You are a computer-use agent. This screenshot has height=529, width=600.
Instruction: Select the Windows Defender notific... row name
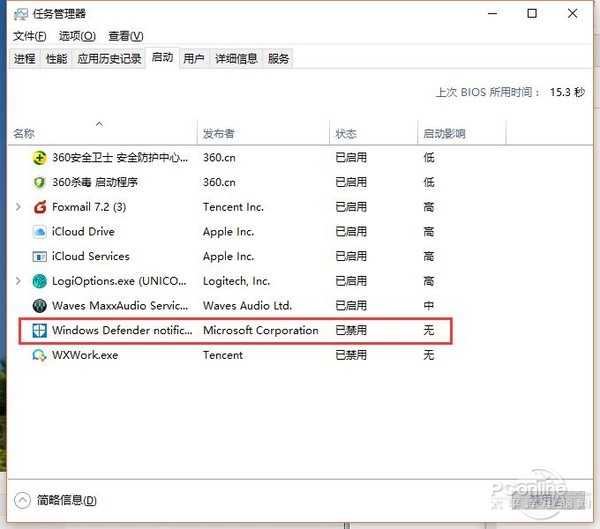pyautogui.click(x=122, y=330)
